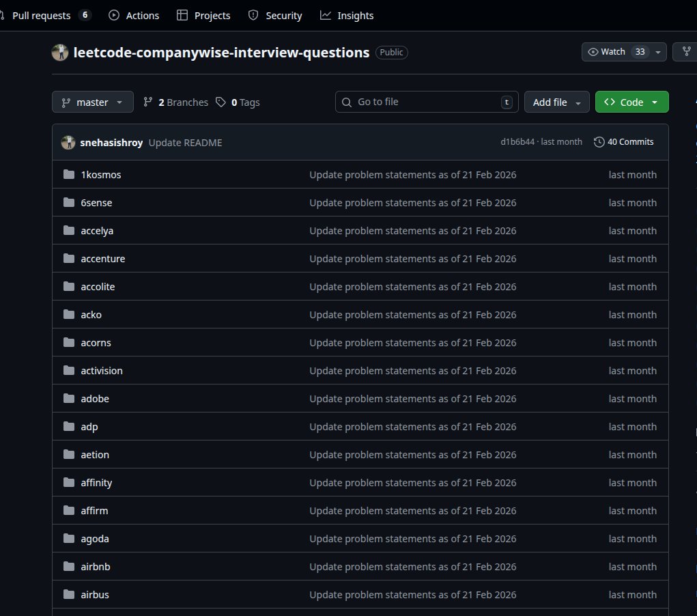The height and width of the screenshot is (616, 697).
Task: Click the Watch button
Action: (x=614, y=52)
